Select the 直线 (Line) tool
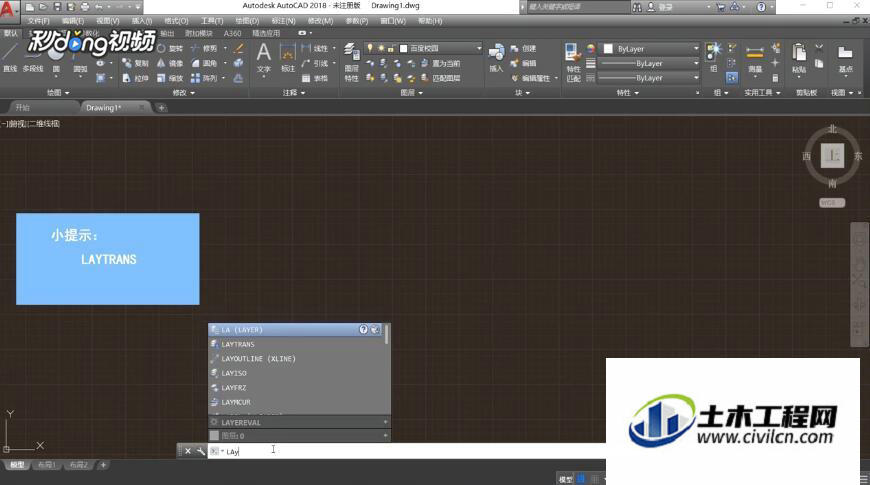This screenshot has height=485, width=870. 10,59
